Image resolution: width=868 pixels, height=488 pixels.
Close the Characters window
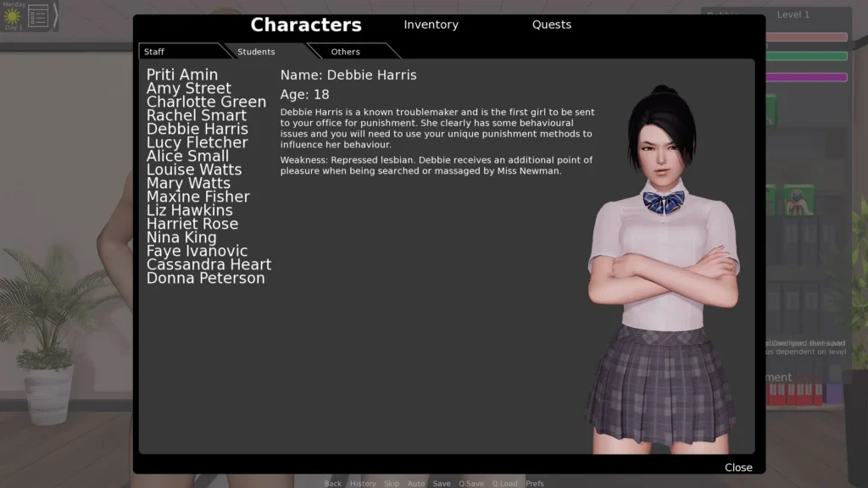738,468
